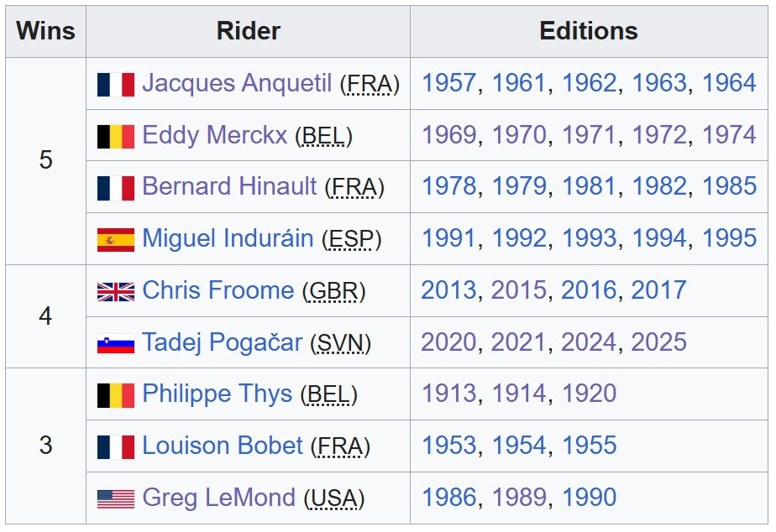Click the GBR country abbreviation
776x532 pixels.
tap(333, 291)
